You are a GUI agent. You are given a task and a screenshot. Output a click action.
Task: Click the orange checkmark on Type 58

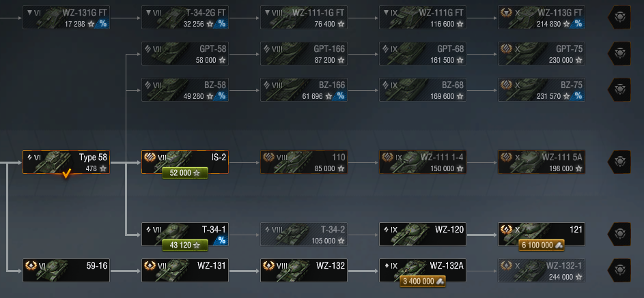pyautogui.click(x=66, y=174)
